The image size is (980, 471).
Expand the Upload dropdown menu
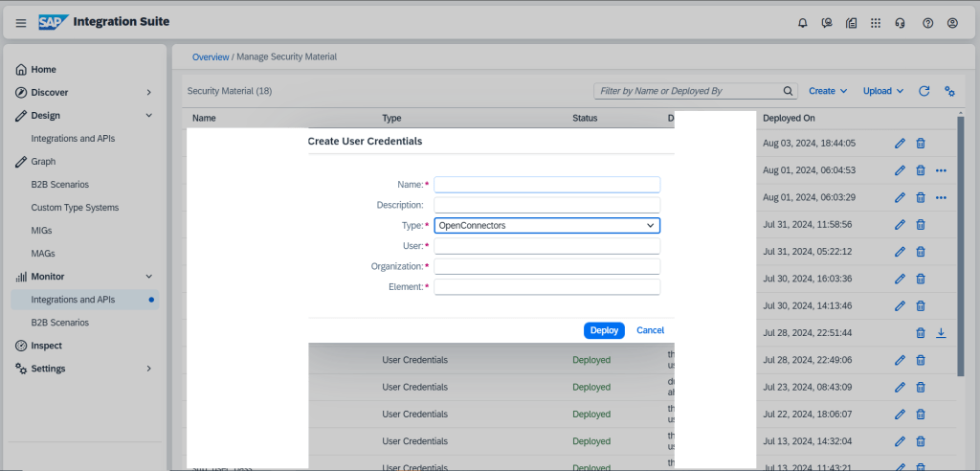click(x=883, y=91)
